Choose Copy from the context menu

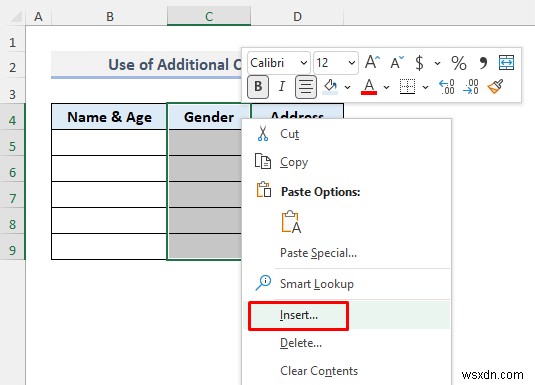pos(347,162)
